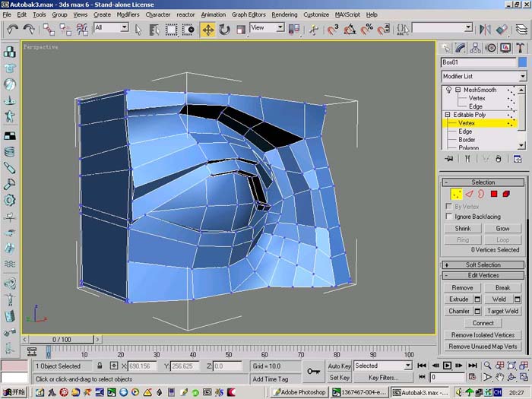Activate the Select and Scale tool

pyautogui.click(x=241, y=30)
